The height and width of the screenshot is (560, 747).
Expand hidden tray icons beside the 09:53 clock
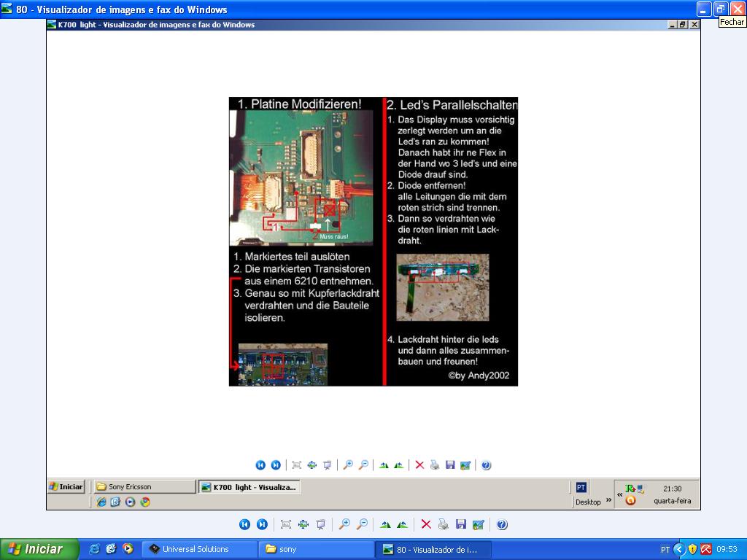point(679,549)
